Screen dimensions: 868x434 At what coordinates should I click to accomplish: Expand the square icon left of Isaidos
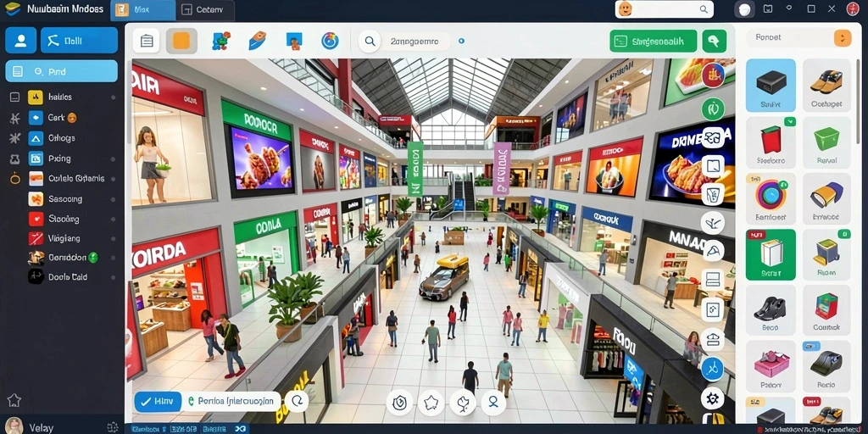(15, 97)
